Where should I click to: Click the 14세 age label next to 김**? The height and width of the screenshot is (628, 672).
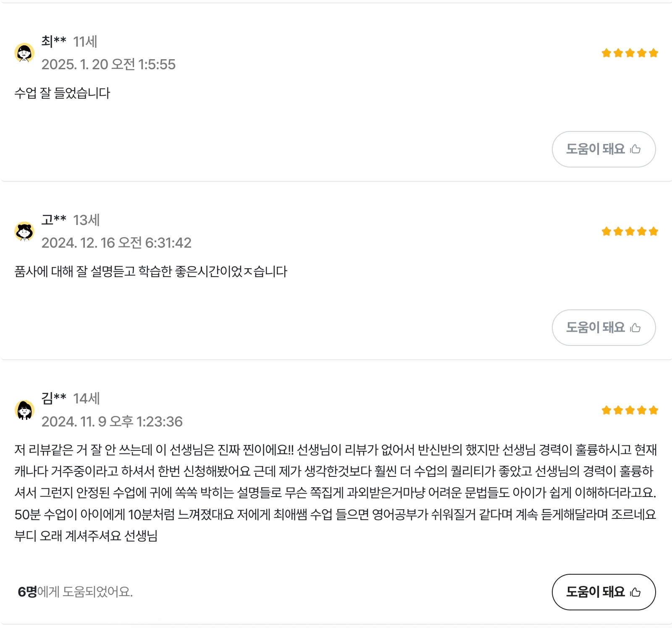click(x=87, y=398)
